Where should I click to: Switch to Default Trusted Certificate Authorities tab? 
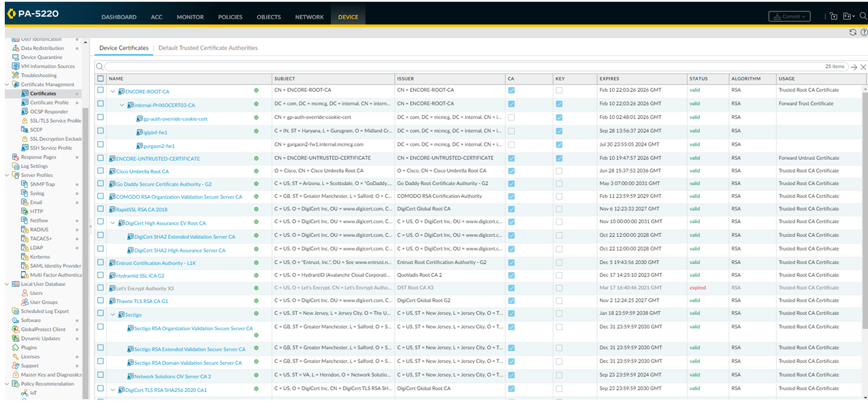pos(208,48)
